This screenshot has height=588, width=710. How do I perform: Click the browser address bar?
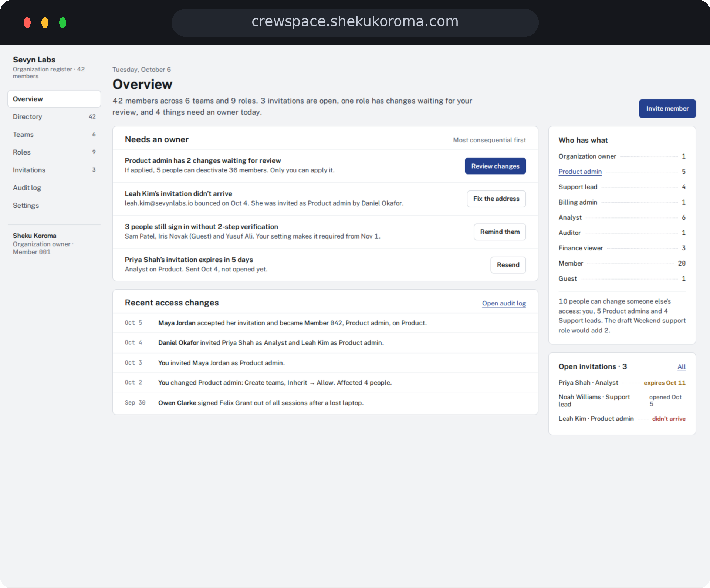(355, 22)
